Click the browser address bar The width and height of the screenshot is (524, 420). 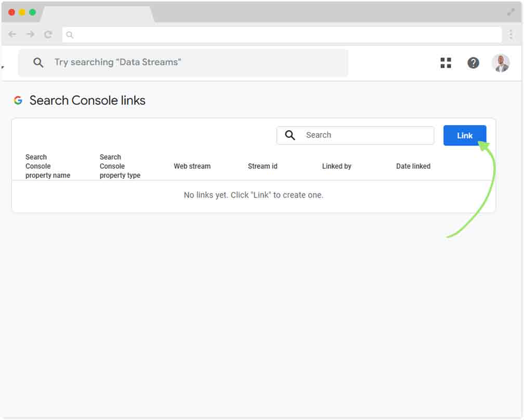(282, 35)
